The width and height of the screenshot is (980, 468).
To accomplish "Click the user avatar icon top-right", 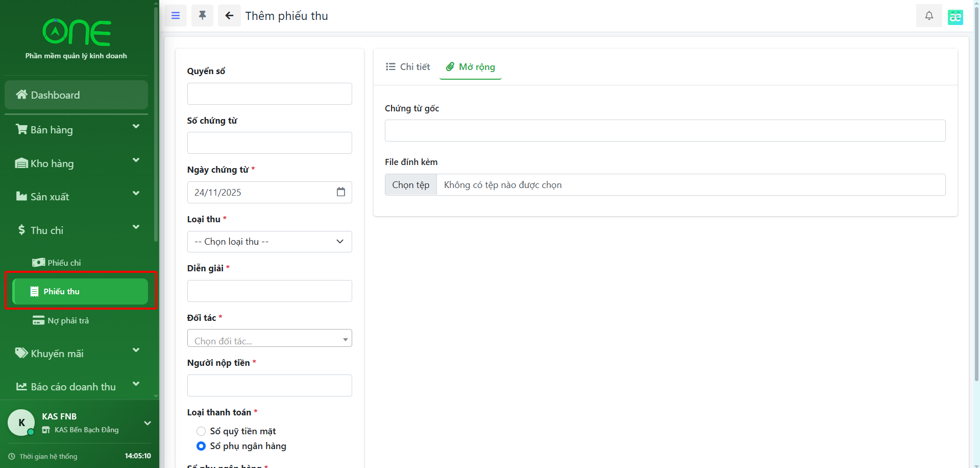I will point(955,17).
